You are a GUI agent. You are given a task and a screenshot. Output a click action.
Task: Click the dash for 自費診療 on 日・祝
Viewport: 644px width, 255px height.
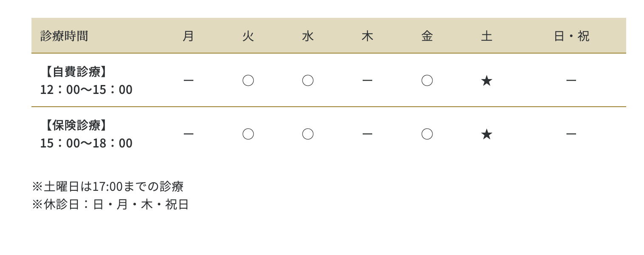(571, 80)
